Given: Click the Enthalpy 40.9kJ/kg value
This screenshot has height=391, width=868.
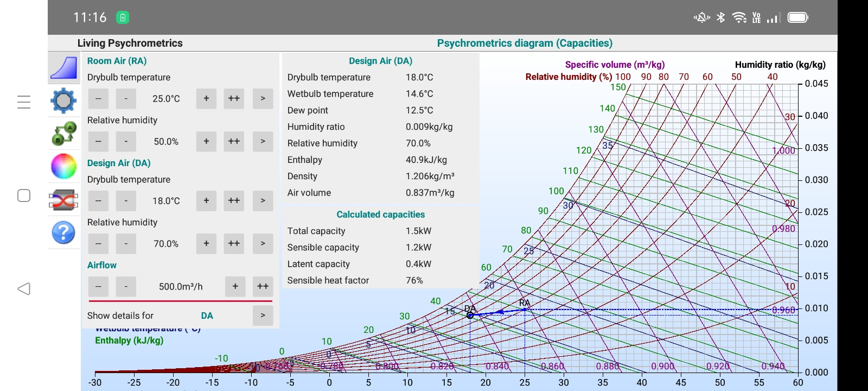Looking at the screenshot, I should 426,160.
